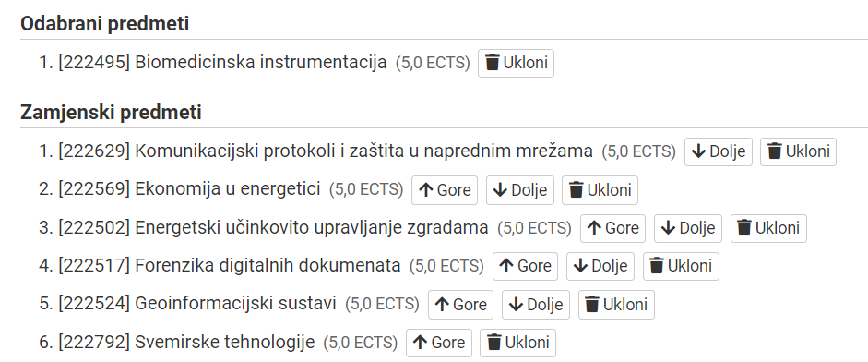Move Geoinformacijski sustavi down with Dolje
This screenshot has width=868, height=362.
536,305
